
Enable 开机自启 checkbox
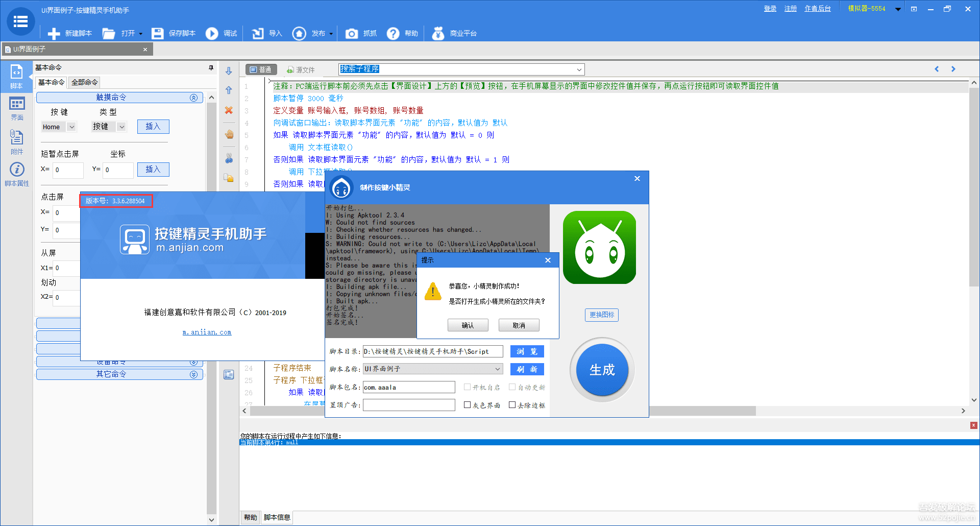467,387
